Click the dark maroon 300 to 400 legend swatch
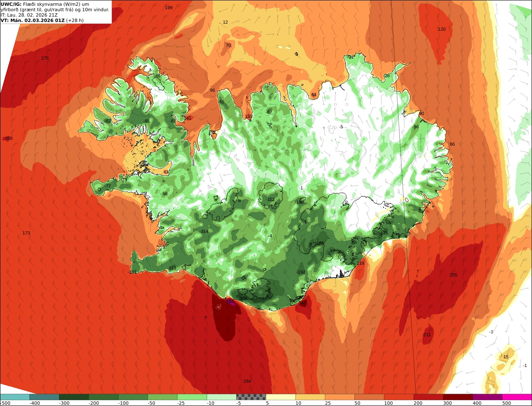Screen dimensions: 532x406 458,396
